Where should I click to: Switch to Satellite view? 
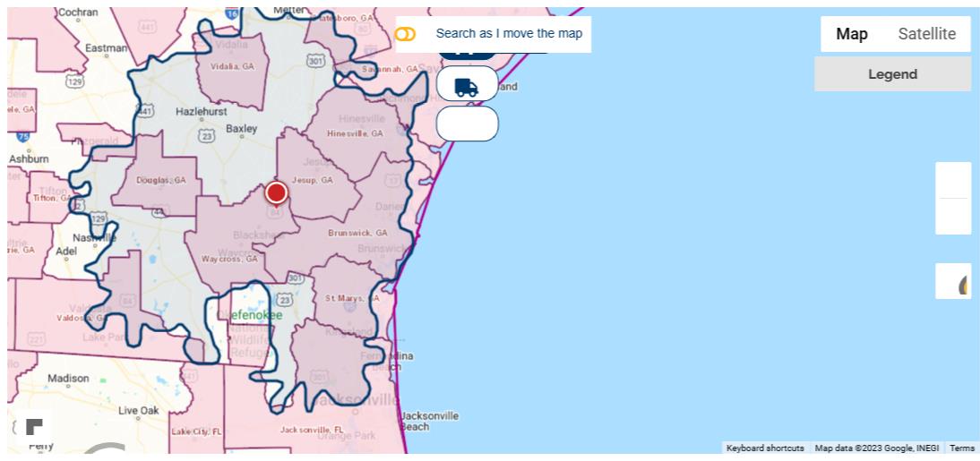927,34
